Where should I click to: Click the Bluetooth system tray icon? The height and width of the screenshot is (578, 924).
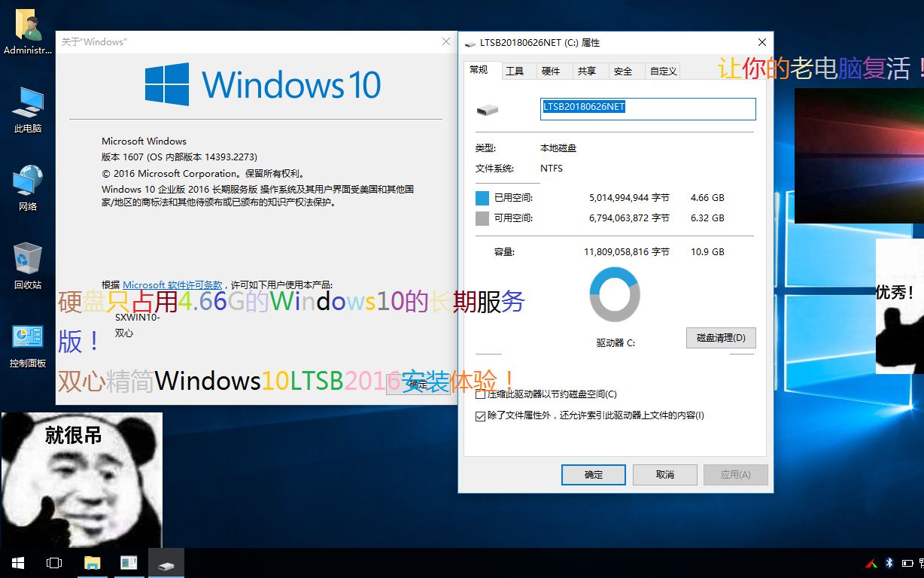coord(889,561)
